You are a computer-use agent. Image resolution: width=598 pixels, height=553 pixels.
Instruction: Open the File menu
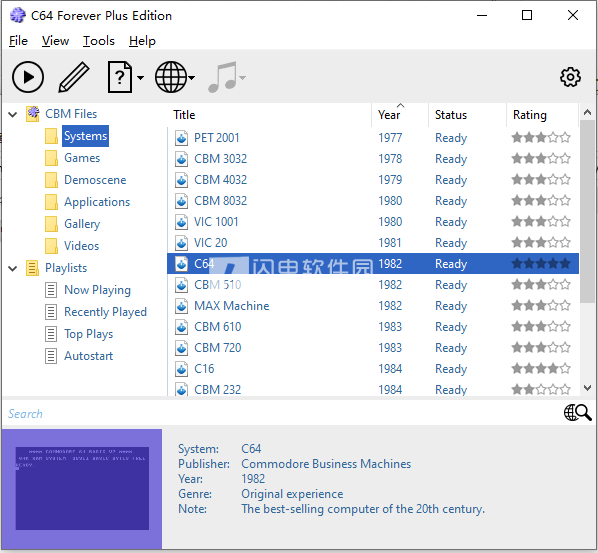click(18, 41)
